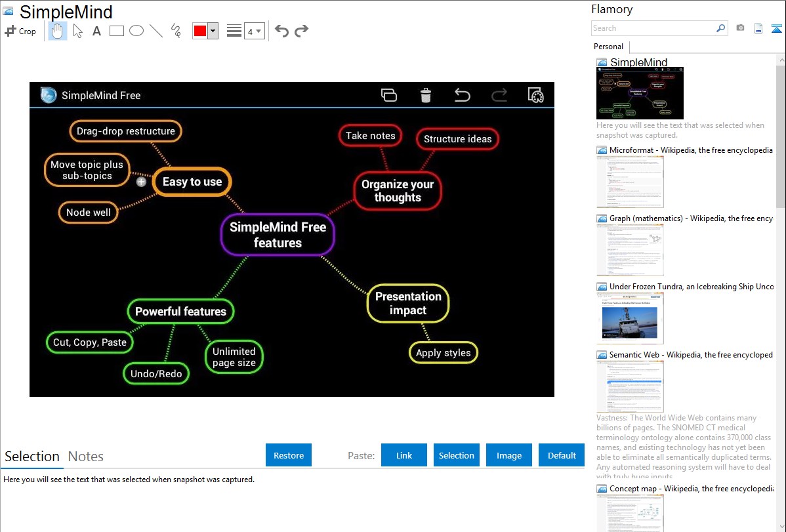Click the sidebar title 'SimpleMind'
Screen dimensions: 786x532
coord(638,62)
